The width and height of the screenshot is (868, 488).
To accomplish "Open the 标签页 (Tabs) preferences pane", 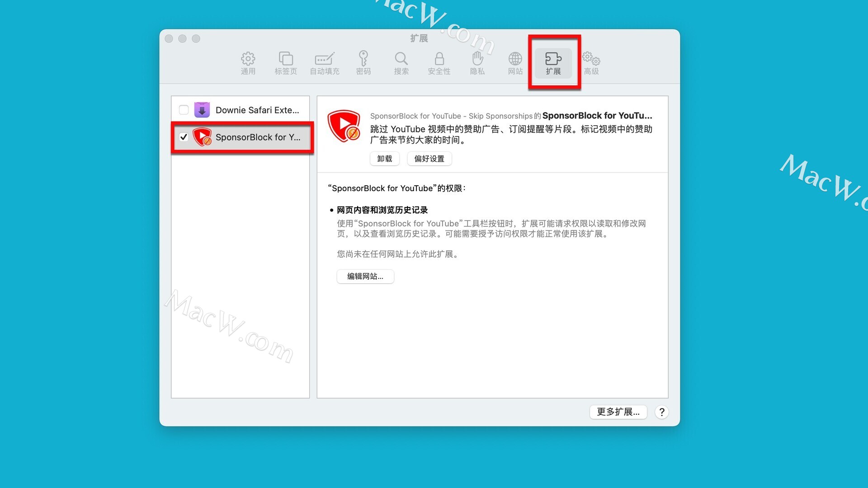I will (x=286, y=63).
